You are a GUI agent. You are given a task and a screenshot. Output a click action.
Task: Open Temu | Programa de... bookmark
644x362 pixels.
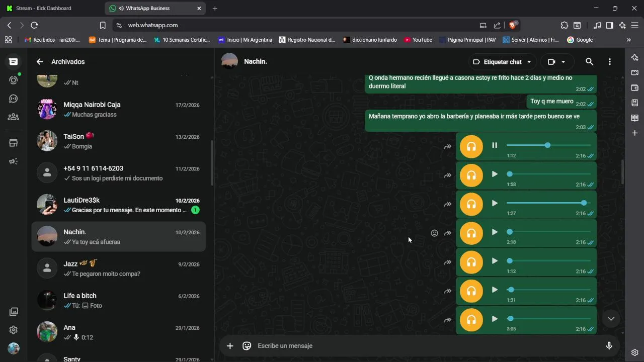[x=118, y=40]
